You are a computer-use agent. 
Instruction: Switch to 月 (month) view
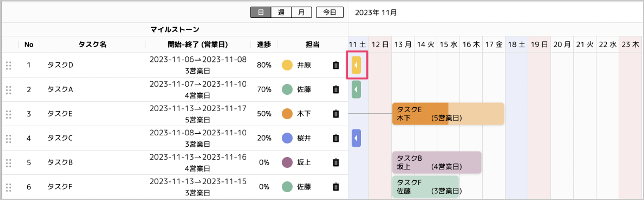pyautogui.click(x=301, y=12)
